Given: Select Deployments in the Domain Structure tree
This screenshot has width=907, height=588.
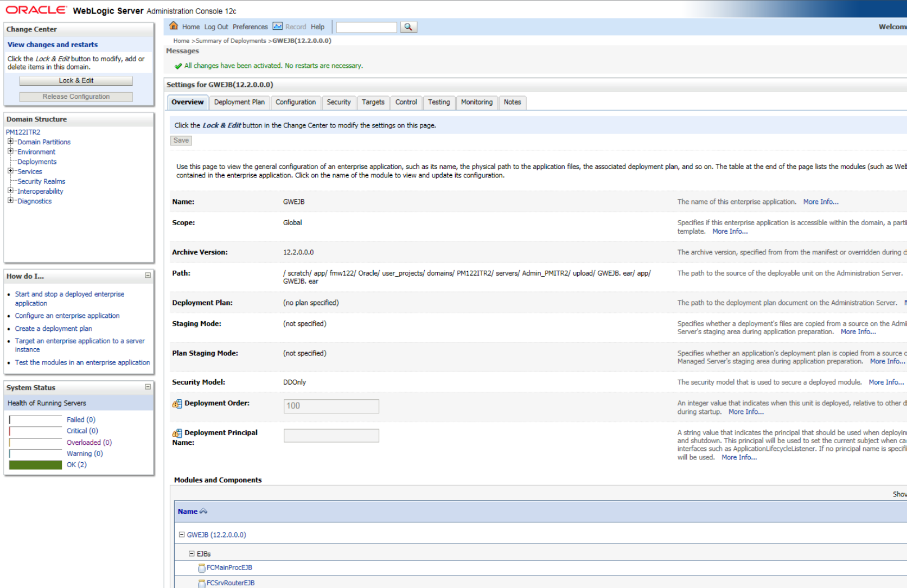Looking at the screenshot, I should (37, 161).
